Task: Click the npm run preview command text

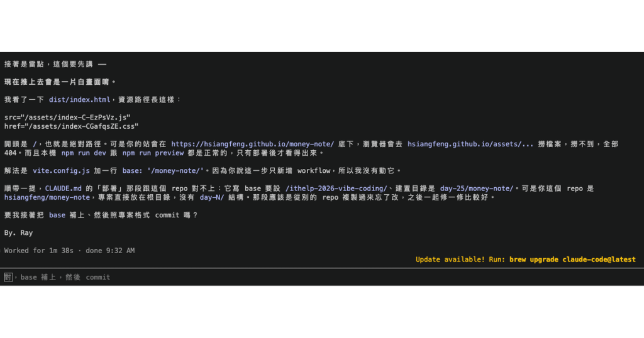Action: click(x=153, y=153)
